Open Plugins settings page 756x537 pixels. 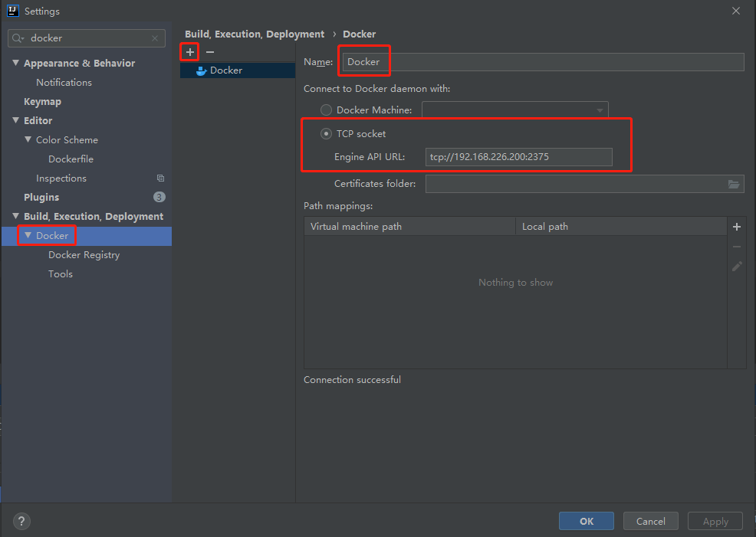41,197
